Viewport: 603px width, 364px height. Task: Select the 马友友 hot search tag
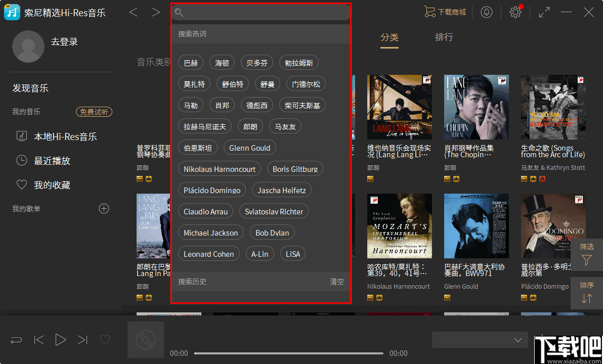[285, 126]
